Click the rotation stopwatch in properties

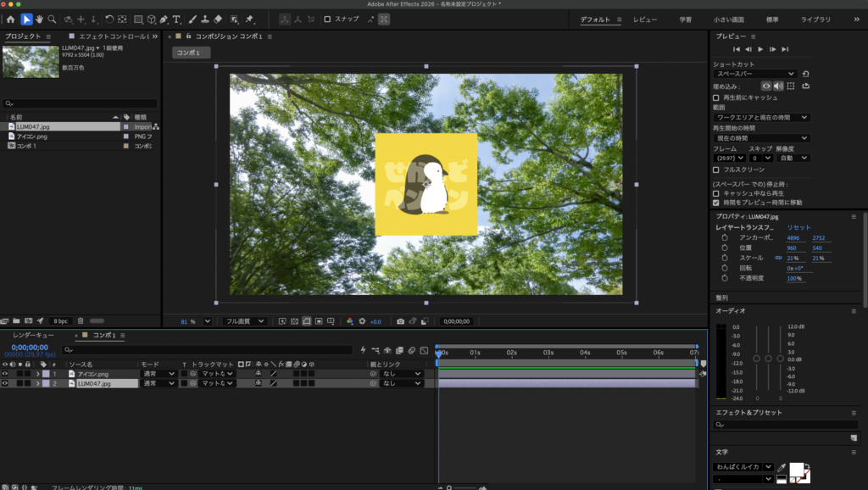725,268
